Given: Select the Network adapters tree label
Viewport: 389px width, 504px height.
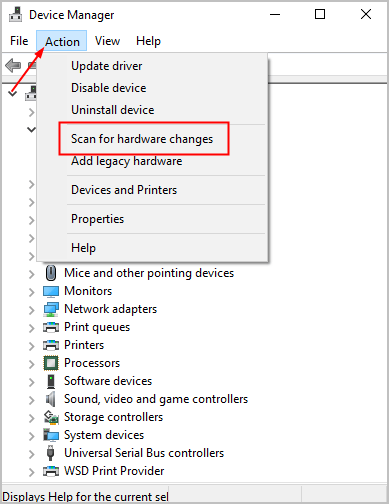Looking at the screenshot, I should point(111,309).
